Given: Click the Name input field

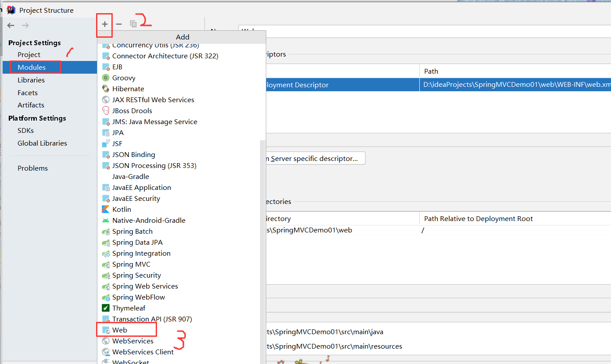Looking at the screenshot, I should click(x=425, y=32).
